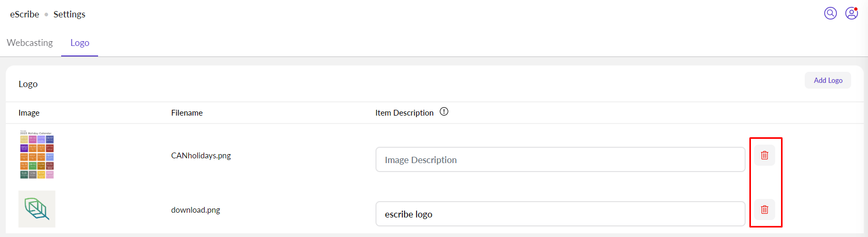Click the info icon beside Item Description
This screenshot has height=237, width=868.
(444, 112)
